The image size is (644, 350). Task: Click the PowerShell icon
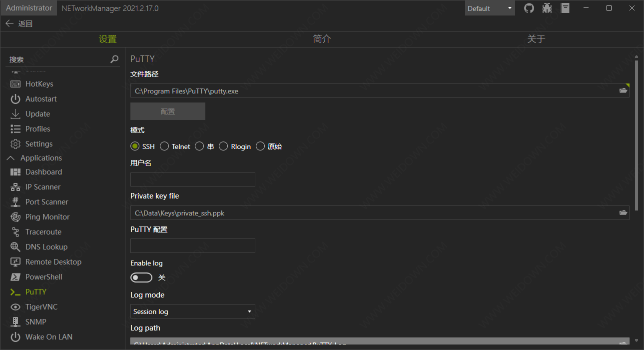click(x=15, y=277)
